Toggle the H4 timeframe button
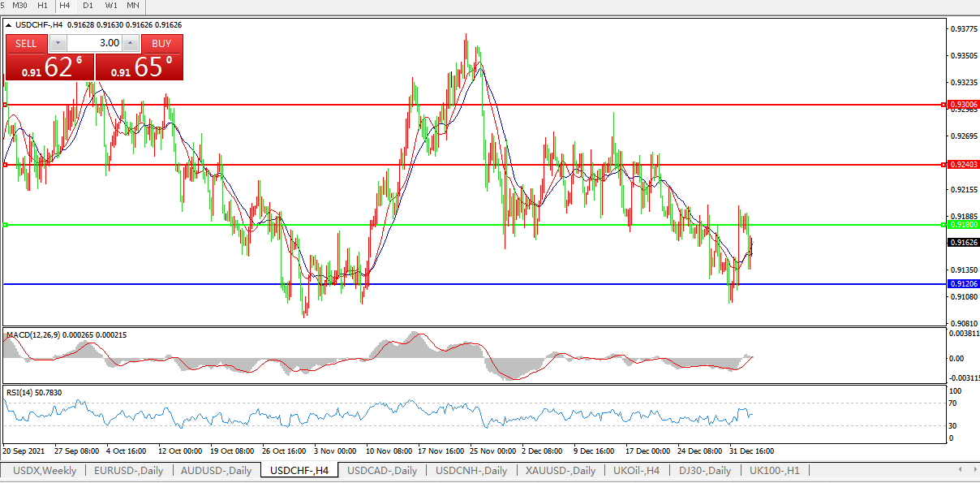Screen dimensions: 980x483 pyautogui.click(x=65, y=6)
